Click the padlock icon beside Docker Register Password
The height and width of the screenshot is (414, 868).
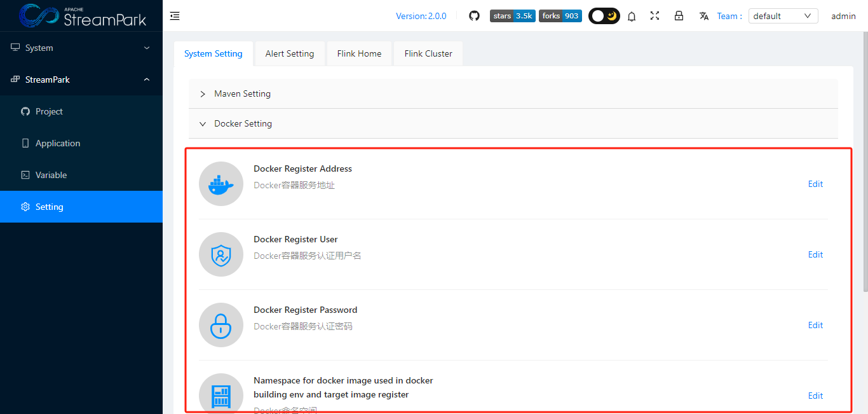[221, 325]
